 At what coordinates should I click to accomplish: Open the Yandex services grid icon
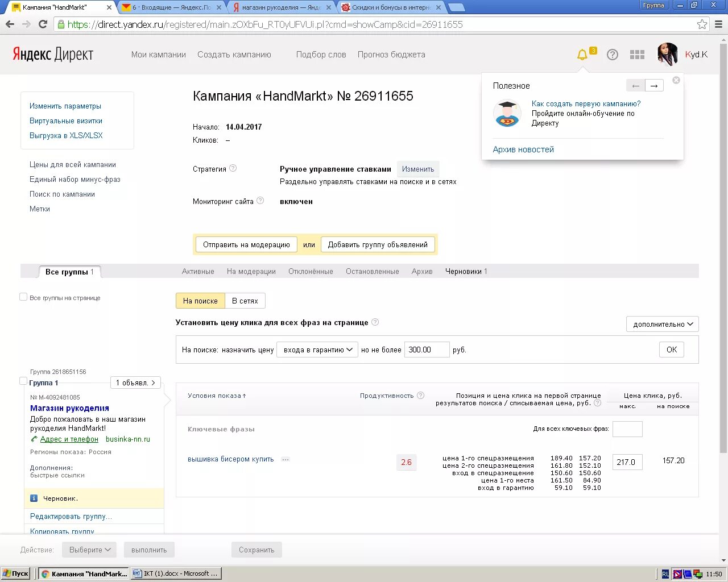pyautogui.click(x=638, y=55)
